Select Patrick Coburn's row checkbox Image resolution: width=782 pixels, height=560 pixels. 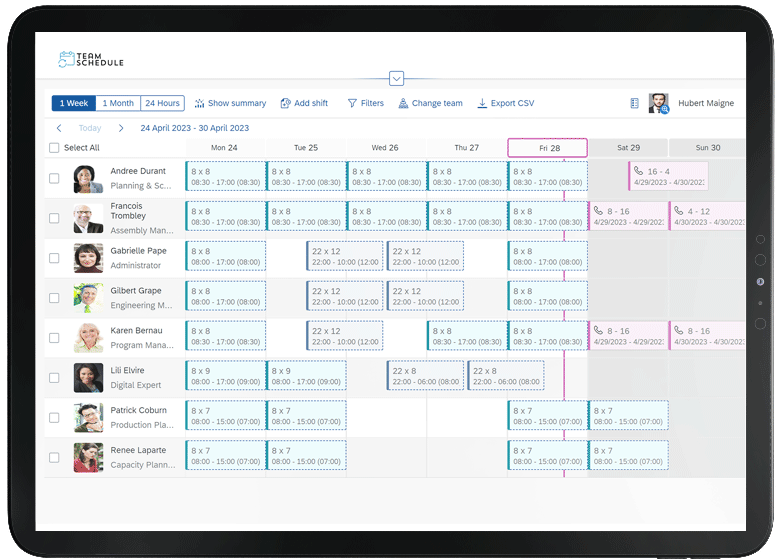(54, 418)
